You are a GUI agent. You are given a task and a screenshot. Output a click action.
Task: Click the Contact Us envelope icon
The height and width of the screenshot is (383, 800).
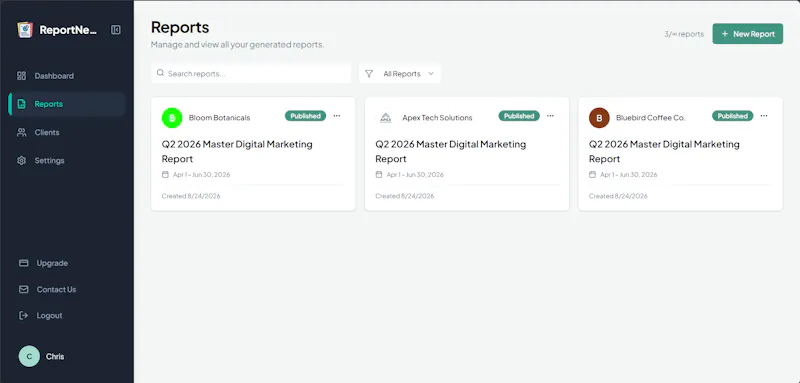click(x=23, y=289)
